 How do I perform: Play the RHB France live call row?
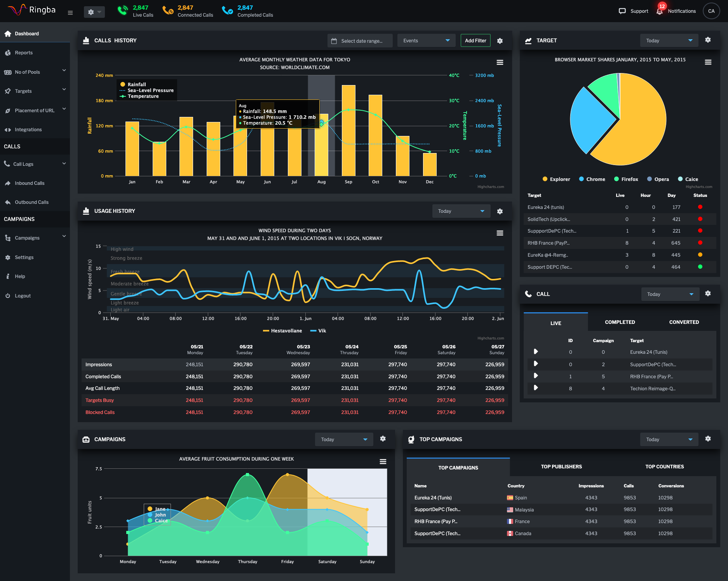click(536, 376)
